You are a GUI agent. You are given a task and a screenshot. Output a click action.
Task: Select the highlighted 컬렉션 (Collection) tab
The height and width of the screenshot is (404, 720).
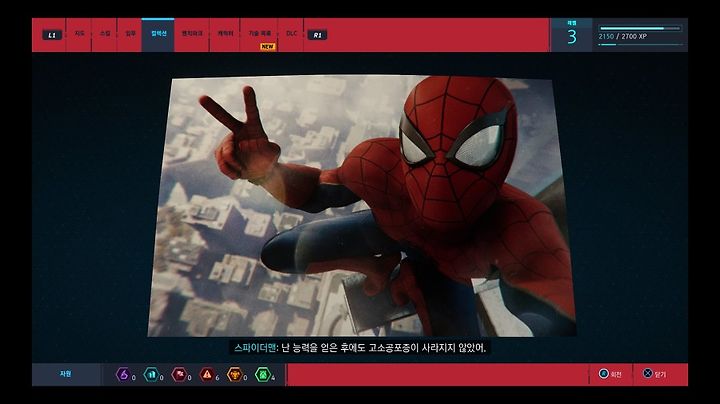point(158,34)
